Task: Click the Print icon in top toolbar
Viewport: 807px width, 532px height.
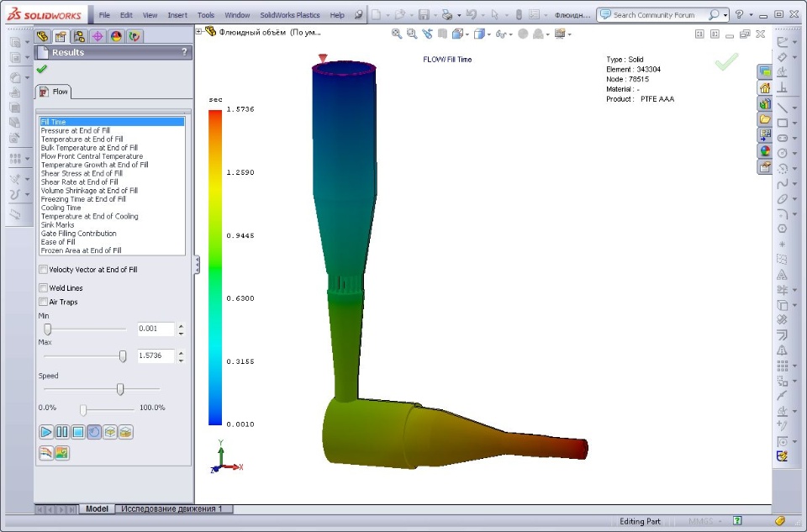Action: click(x=446, y=15)
